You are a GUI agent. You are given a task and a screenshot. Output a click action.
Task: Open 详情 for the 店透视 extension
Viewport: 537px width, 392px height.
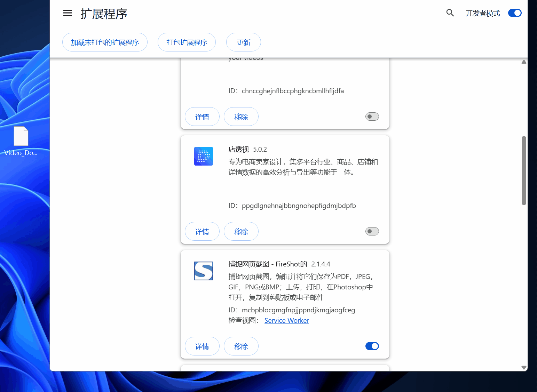202,231
